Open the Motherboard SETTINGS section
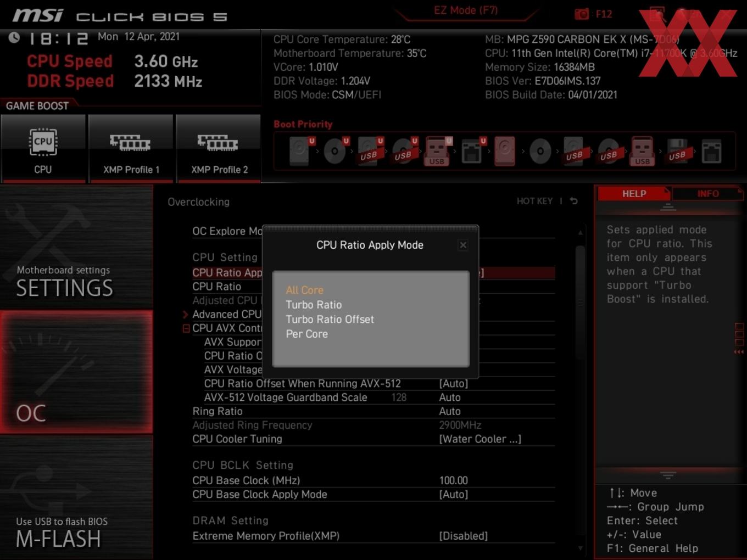The width and height of the screenshot is (747, 560). pyautogui.click(x=76, y=247)
